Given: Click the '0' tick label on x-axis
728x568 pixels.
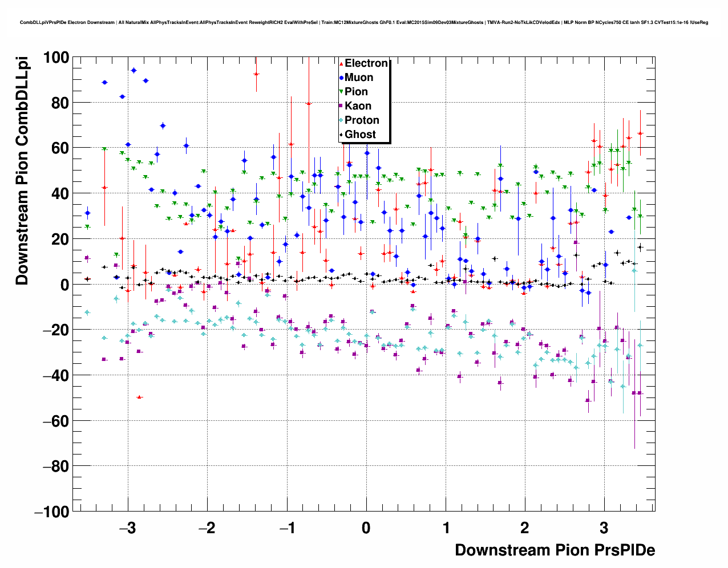Looking at the screenshot, I should 366,528.
